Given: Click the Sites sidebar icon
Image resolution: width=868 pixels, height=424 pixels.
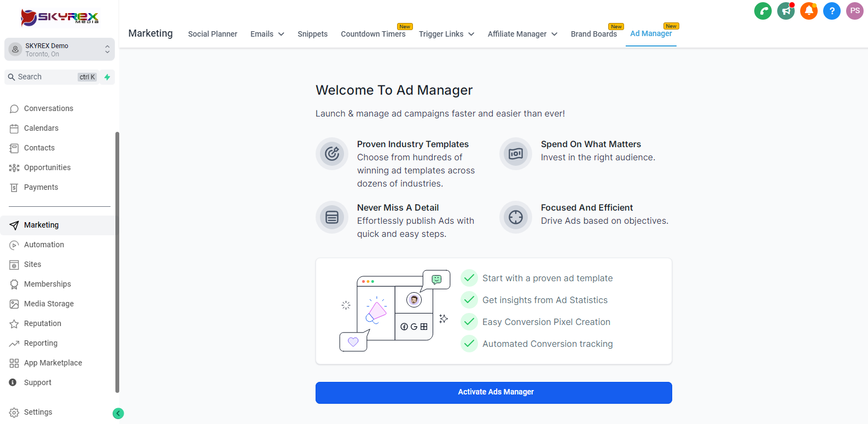Looking at the screenshot, I should click(x=14, y=265).
